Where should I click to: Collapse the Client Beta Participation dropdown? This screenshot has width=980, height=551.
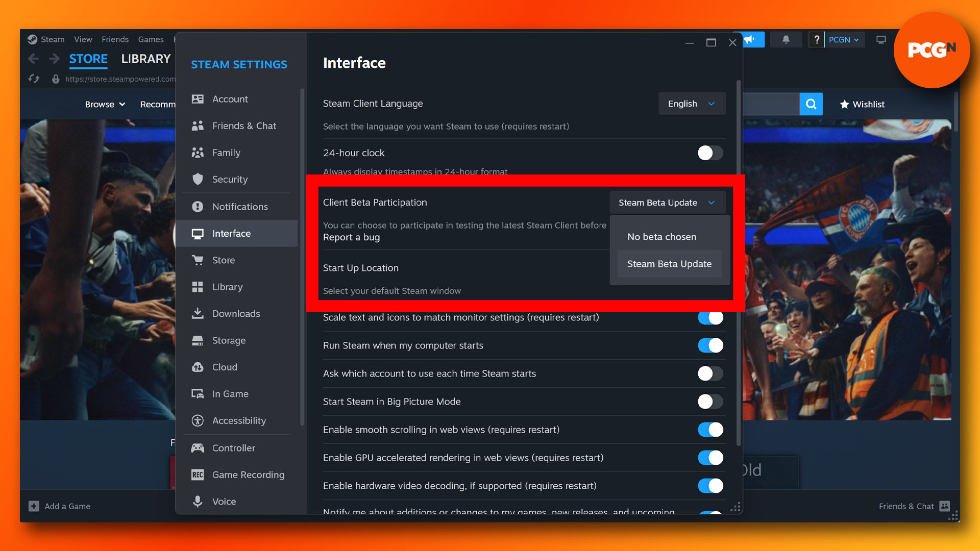(668, 203)
